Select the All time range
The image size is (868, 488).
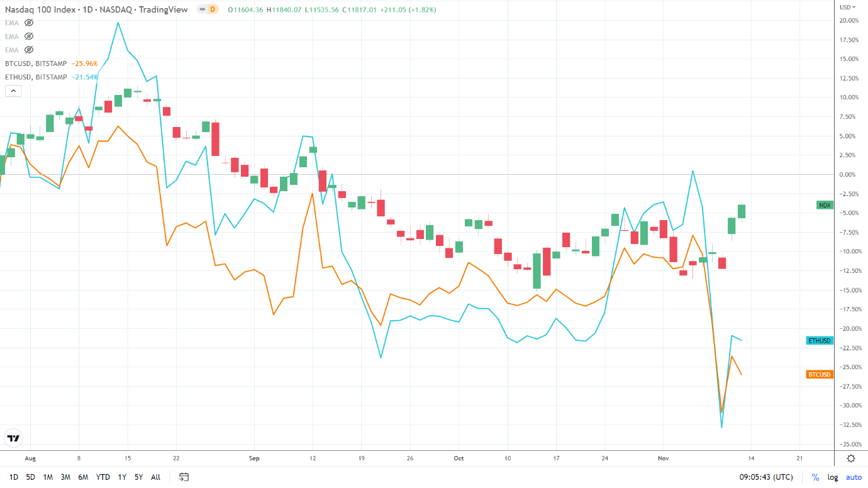155,477
